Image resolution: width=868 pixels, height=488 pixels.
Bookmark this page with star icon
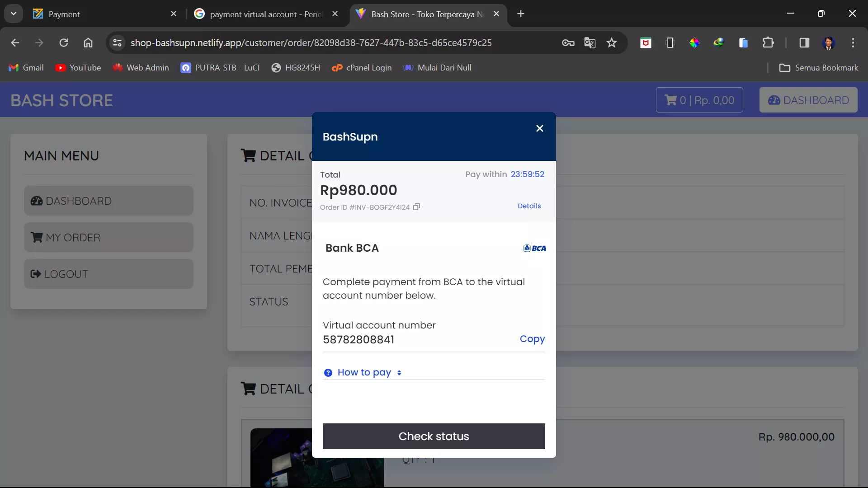pos(612,43)
